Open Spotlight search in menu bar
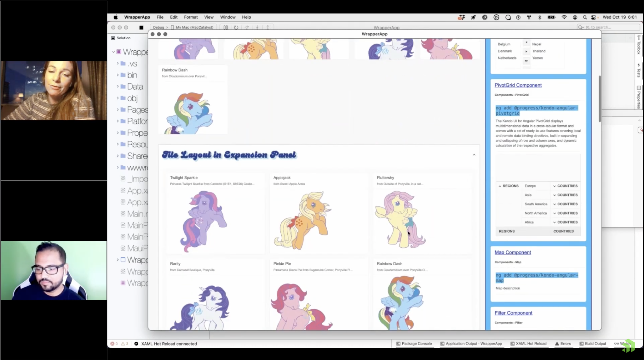This screenshot has width=644, height=360. pyautogui.click(x=585, y=17)
